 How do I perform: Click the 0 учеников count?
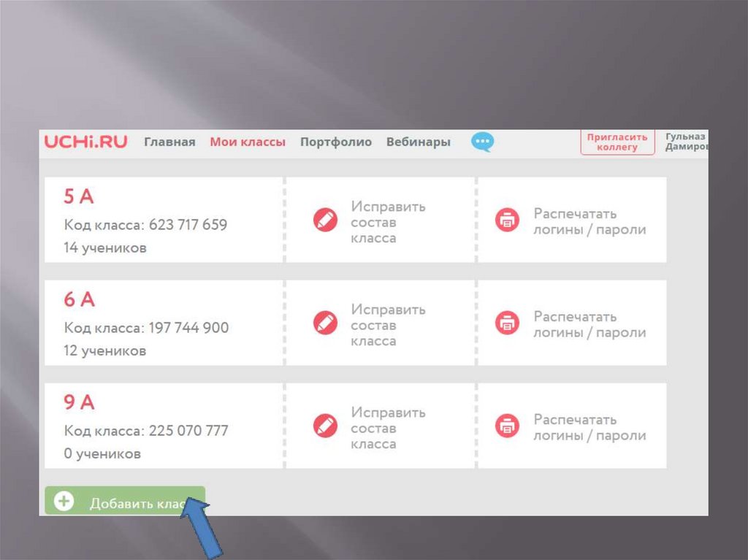[x=102, y=453]
